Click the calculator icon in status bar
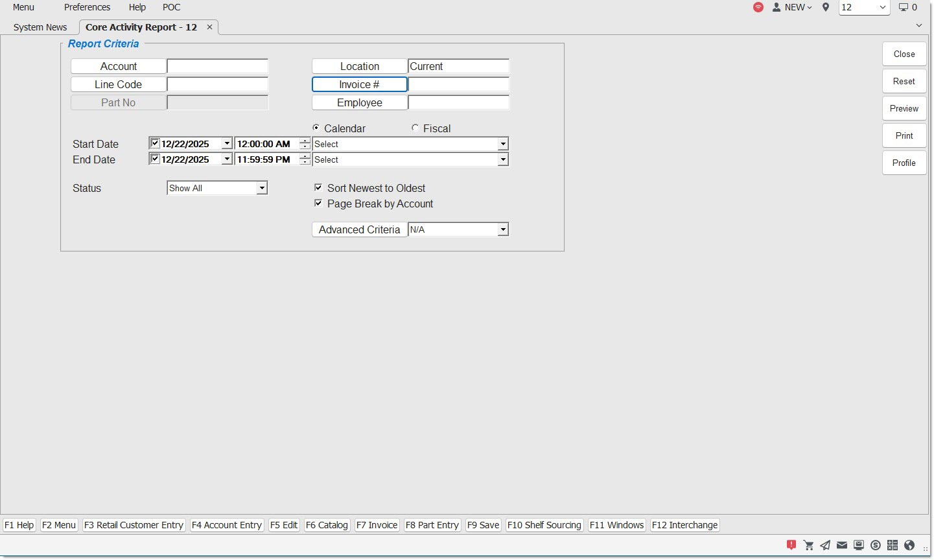This screenshot has width=934, height=560. point(893,545)
